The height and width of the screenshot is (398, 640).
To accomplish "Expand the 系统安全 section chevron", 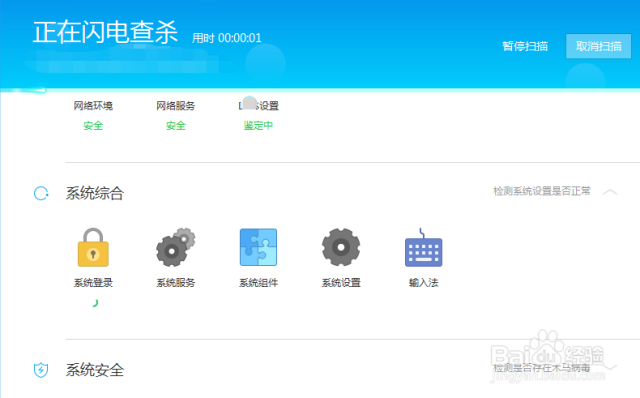I will coord(610,367).
